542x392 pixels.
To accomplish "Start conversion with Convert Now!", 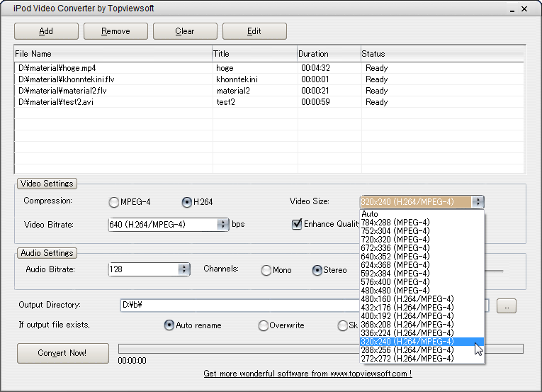I will point(63,353).
